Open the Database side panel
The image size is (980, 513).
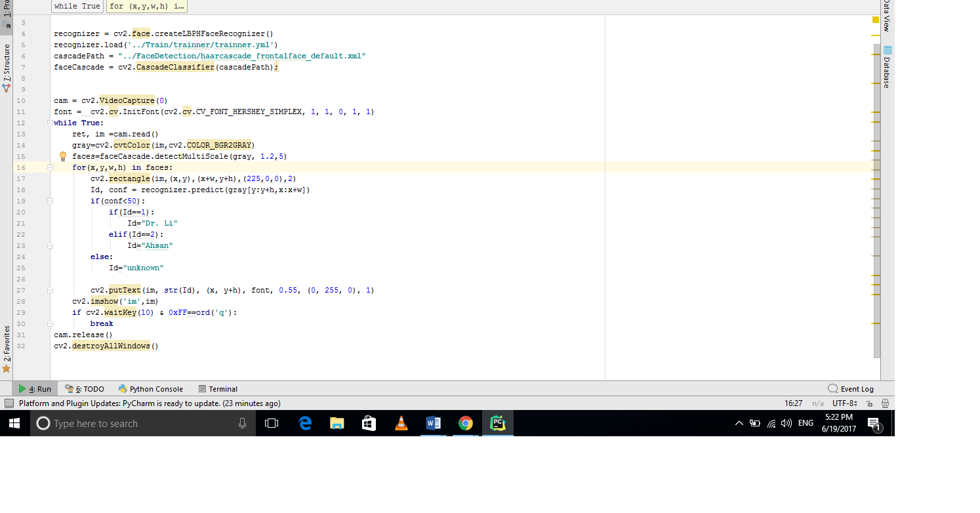point(887,67)
